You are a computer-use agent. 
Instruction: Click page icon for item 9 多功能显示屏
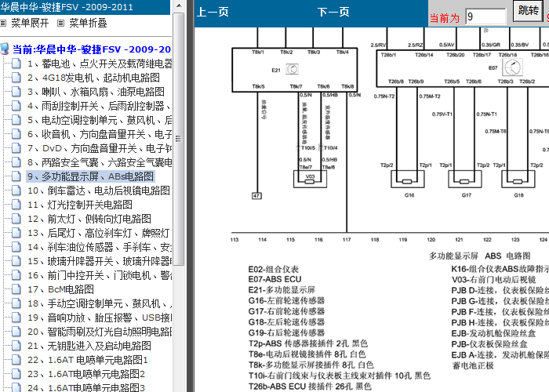16,176
